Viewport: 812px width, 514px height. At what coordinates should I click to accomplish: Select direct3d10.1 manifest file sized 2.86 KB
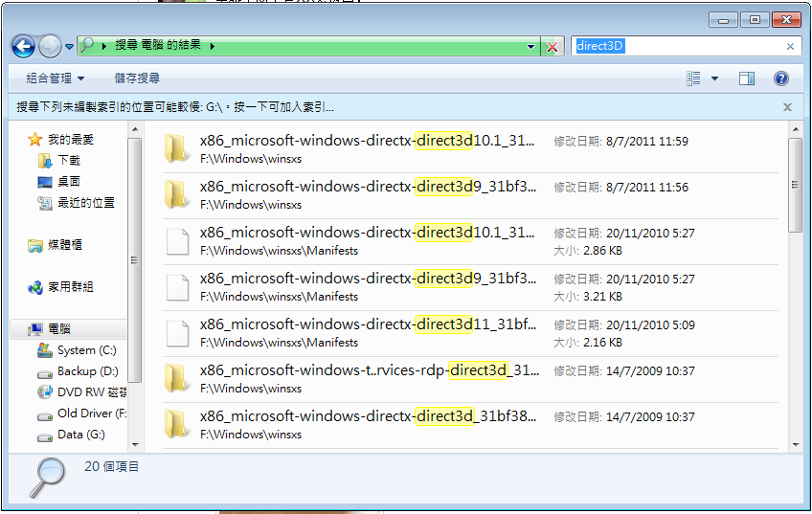(x=470, y=242)
